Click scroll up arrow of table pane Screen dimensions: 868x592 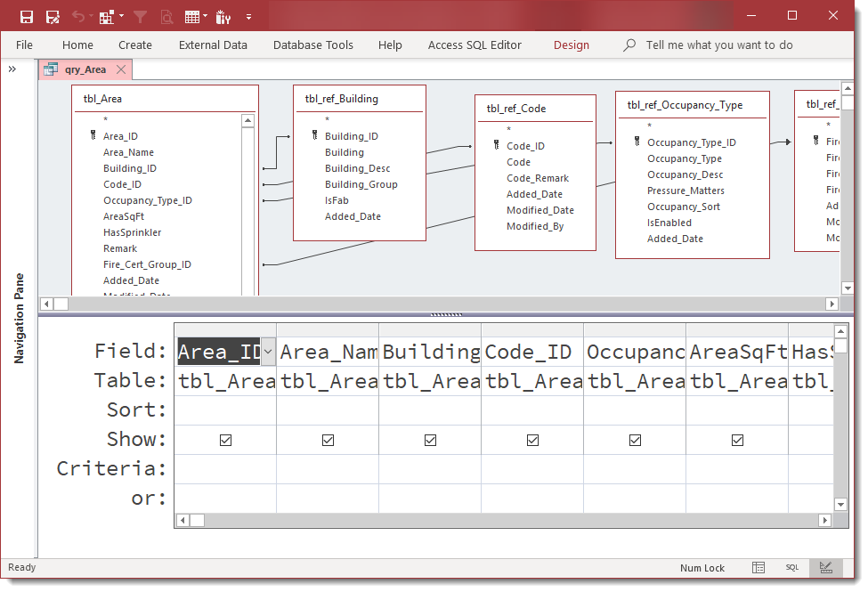coord(848,88)
